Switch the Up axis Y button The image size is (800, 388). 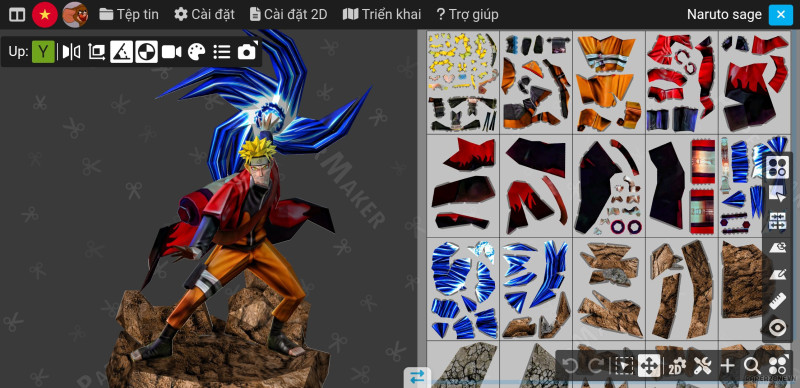pos(43,52)
